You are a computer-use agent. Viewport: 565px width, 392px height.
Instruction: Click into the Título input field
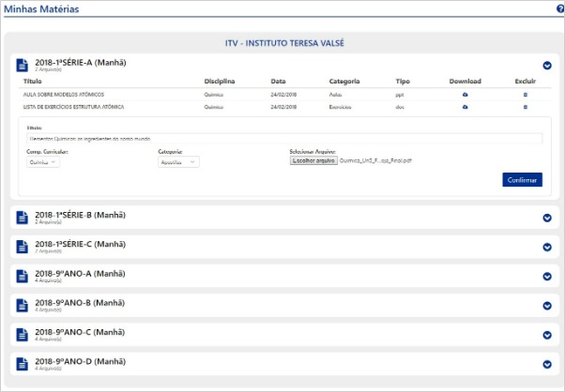tap(284, 139)
